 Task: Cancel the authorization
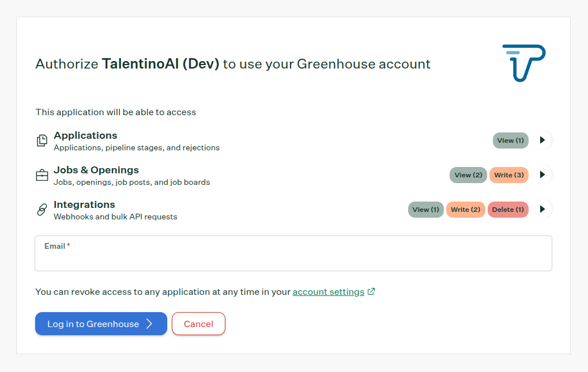pyautogui.click(x=198, y=324)
